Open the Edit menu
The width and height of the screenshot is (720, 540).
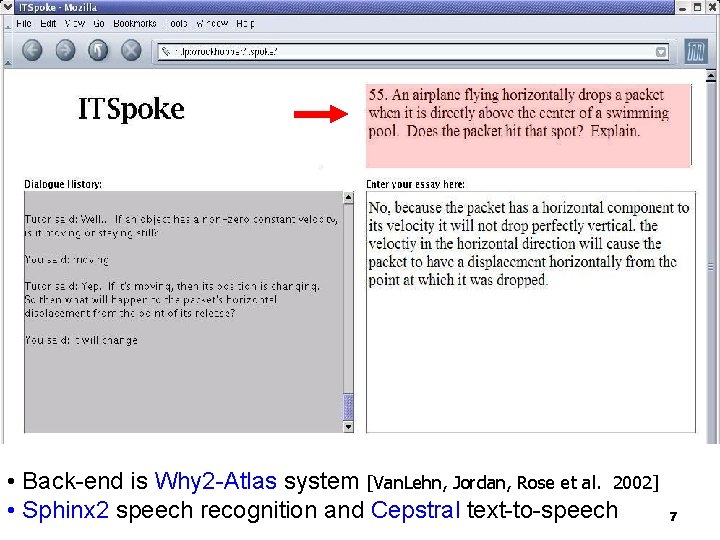(48, 23)
